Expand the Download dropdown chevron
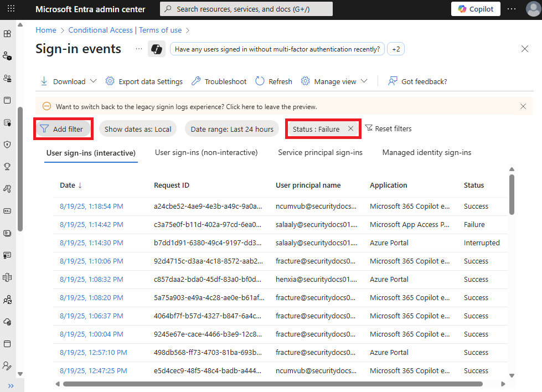This screenshot has height=392, width=542. point(93,81)
